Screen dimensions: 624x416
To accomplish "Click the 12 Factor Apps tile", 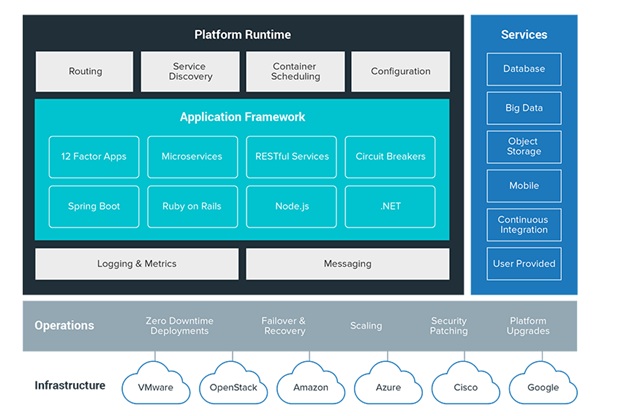I will coord(94,157).
